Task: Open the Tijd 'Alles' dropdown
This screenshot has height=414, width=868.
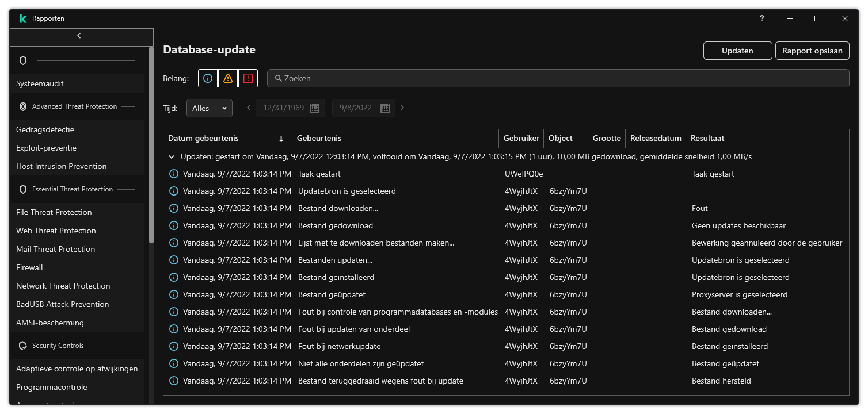Action: (x=210, y=108)
